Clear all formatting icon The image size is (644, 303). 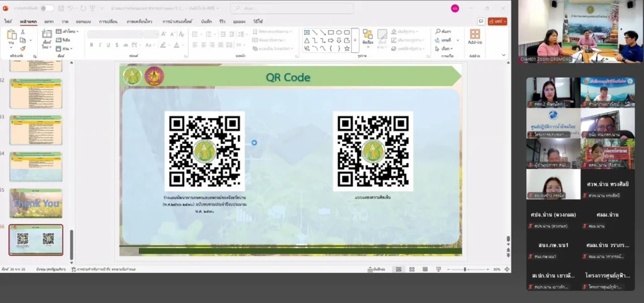tap(182, 34)
